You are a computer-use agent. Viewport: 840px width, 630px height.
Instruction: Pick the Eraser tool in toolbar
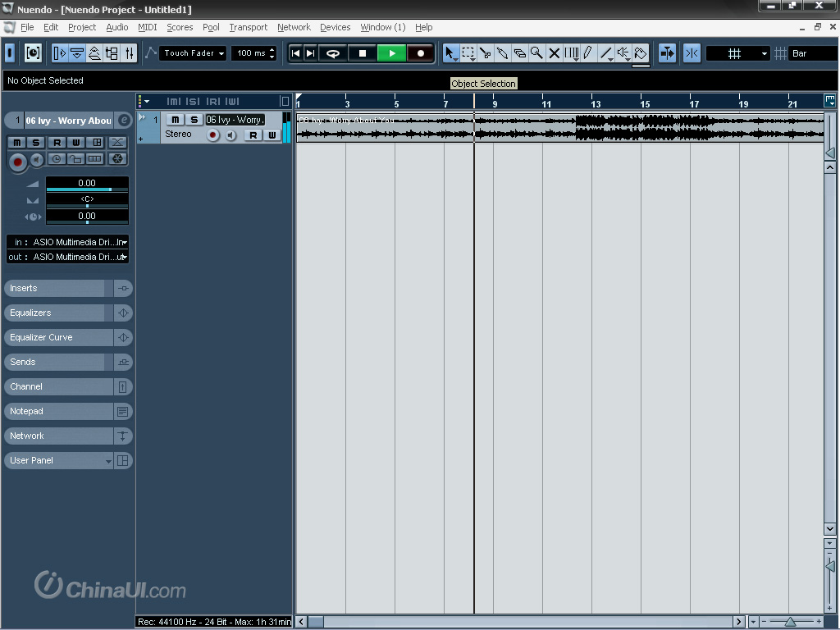click(519, 53)
